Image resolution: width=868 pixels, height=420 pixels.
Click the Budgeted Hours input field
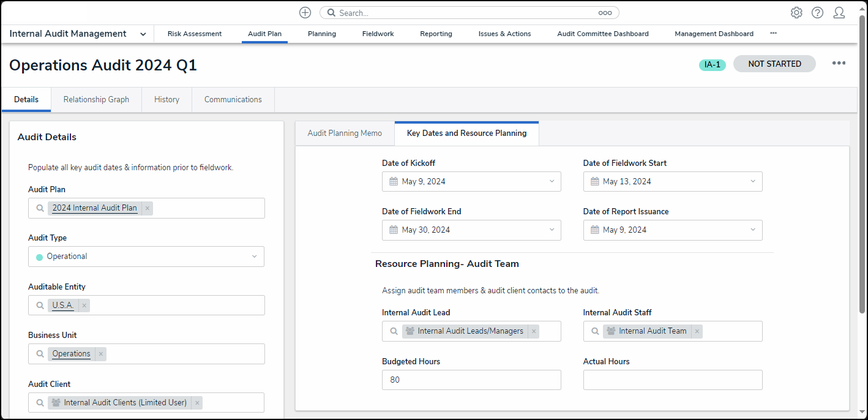click(x=471, y=380)
